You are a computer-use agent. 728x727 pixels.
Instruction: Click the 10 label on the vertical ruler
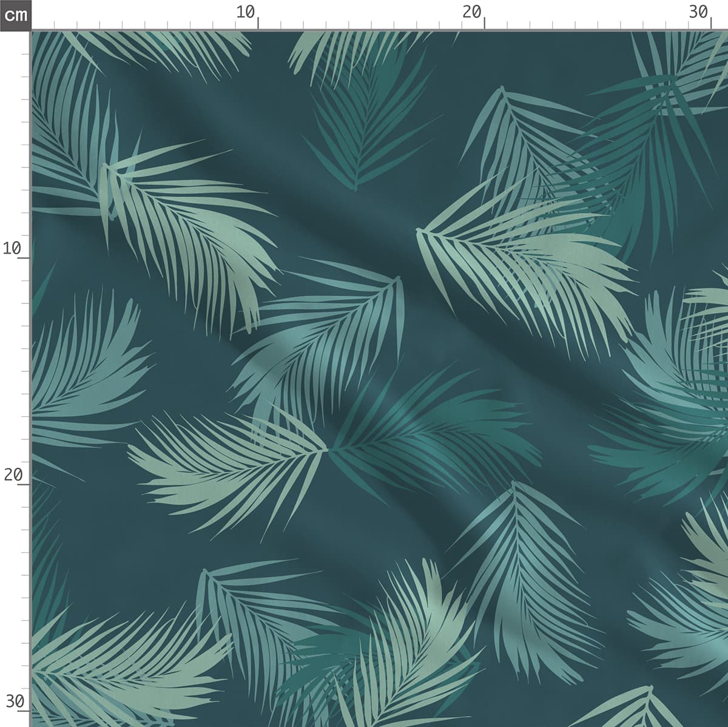12,248
